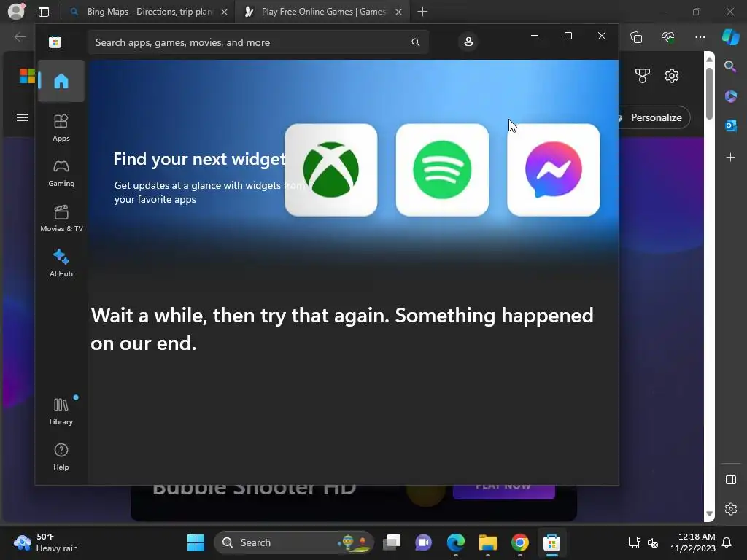Open the Store Library
This screenshot has width=747, height=560.
[61, 411]
